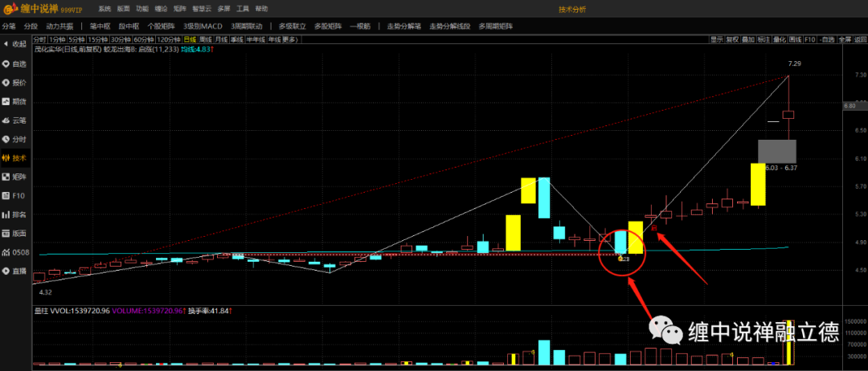Open the 帮助 menu
Viewport: 868px width, 371px height.
[262, 10]
